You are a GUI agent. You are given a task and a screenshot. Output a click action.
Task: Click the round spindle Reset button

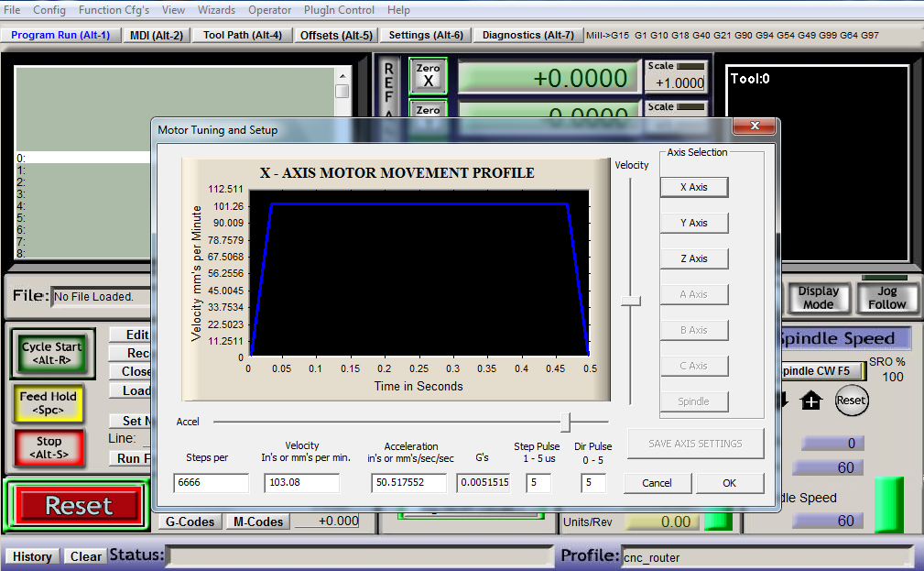851,401
